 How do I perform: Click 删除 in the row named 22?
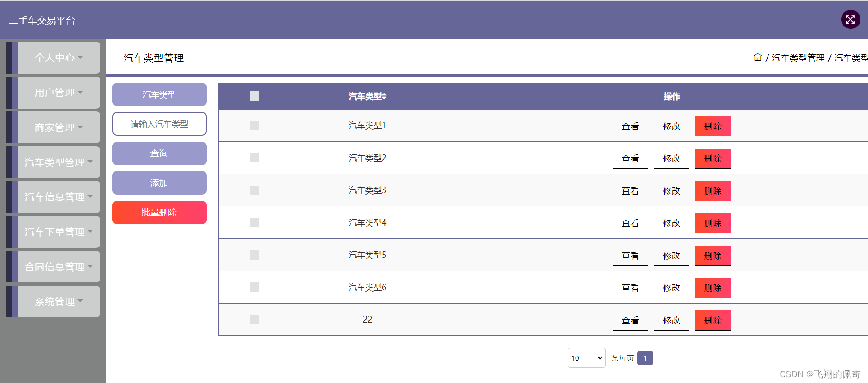coord(713,320)
